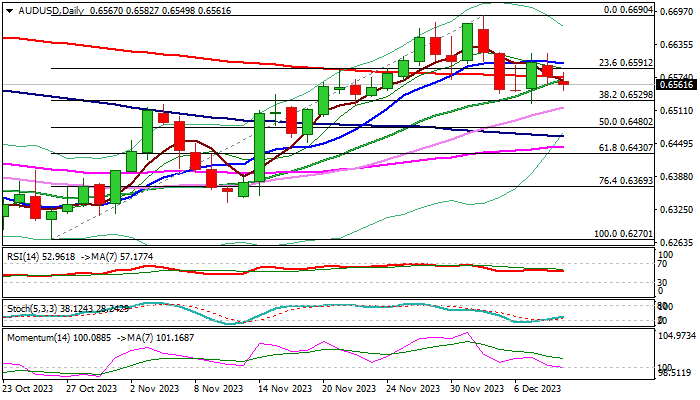Select the OHLC values 0.65670 0.65827 0.65498 0.65616
The width and height of the screenshot is (700, 400).
coord(160,11)
